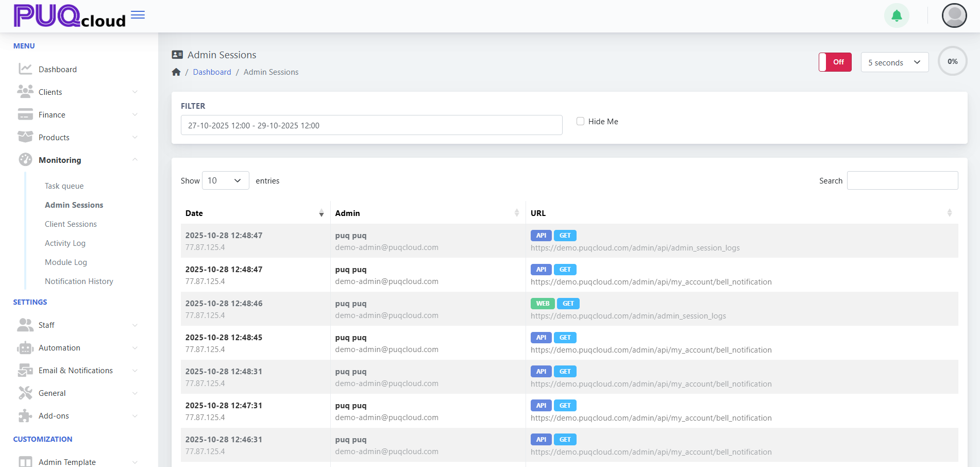Select the Finance wallet icon
Viewport: 980px width, 467px height.
[x=25, y=114]
